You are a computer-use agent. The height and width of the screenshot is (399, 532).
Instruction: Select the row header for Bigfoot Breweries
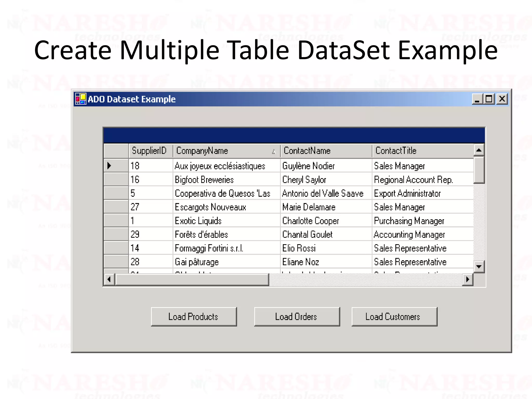[116, 179]
